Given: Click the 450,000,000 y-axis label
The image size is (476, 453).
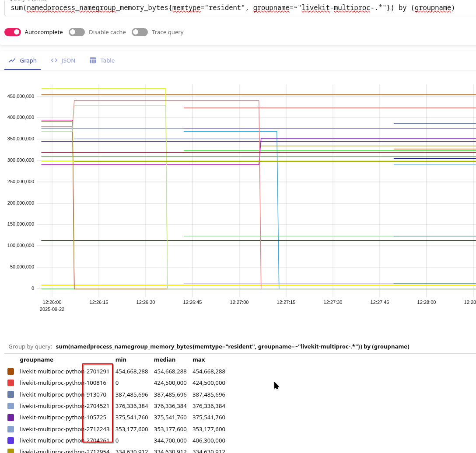Looking at the screenshot, I should pyautogui.click(x=21, y=96).
